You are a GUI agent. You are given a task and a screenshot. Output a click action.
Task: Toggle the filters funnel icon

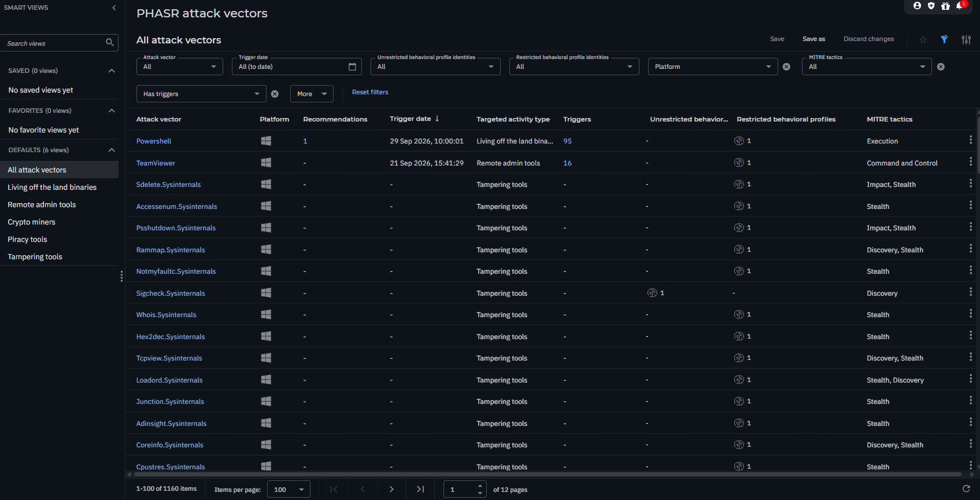pyautogui.click(x=944, y=39)
